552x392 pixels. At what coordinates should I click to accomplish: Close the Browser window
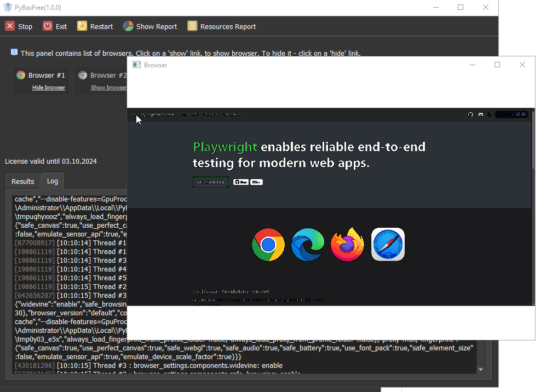pyautogui.click(x=522, y=65)
